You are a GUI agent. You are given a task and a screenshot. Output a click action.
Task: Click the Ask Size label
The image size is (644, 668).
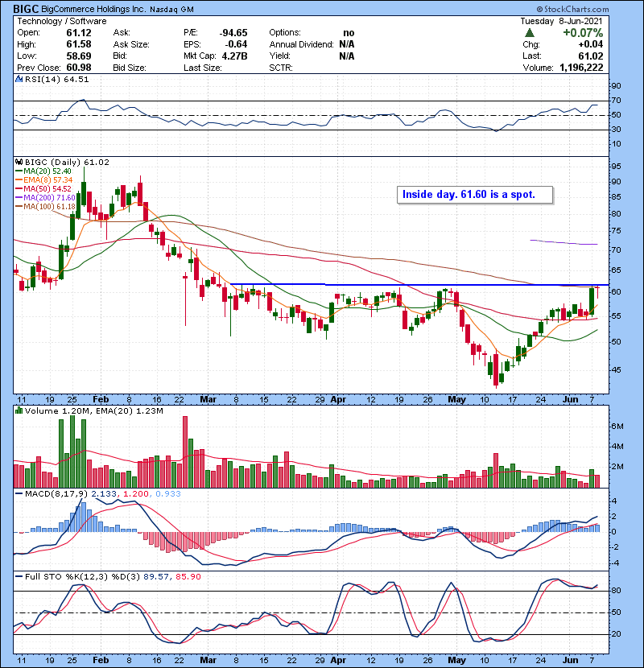coord(131,44)
